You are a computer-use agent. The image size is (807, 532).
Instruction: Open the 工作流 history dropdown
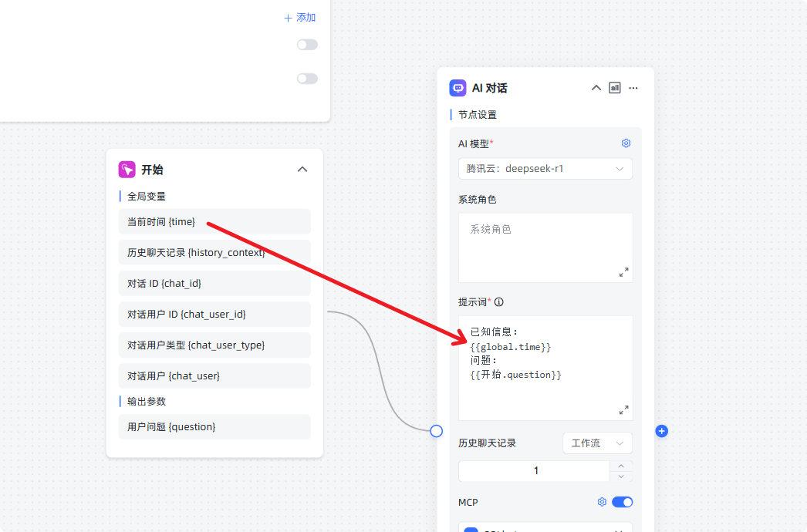pos(597,443)
